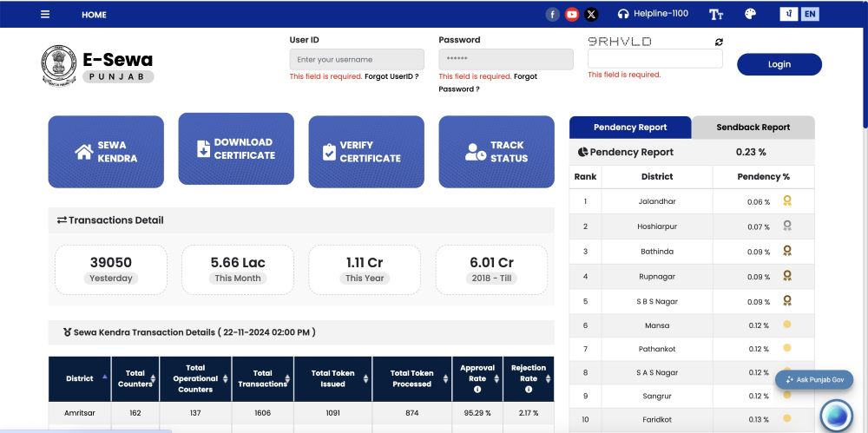868x433 pixels.
Task: Go to HOME menu item
Action: [x=94, y=15]
